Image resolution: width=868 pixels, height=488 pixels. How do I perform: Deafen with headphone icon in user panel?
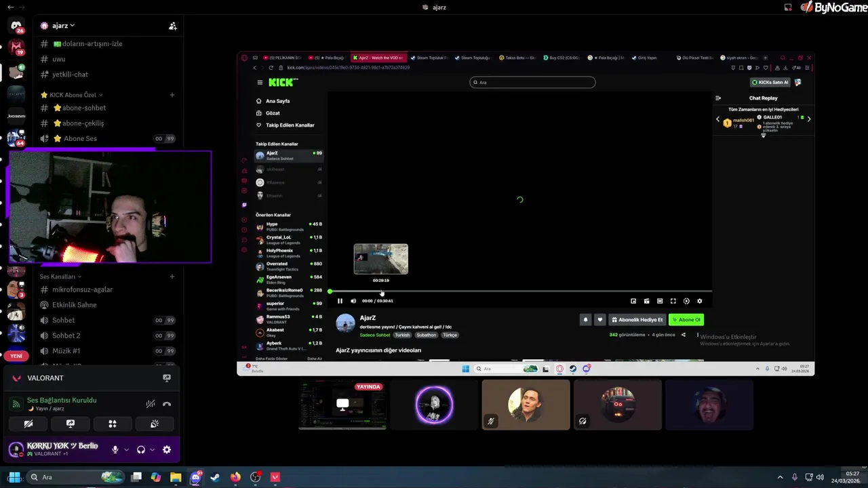click(141, 449)
